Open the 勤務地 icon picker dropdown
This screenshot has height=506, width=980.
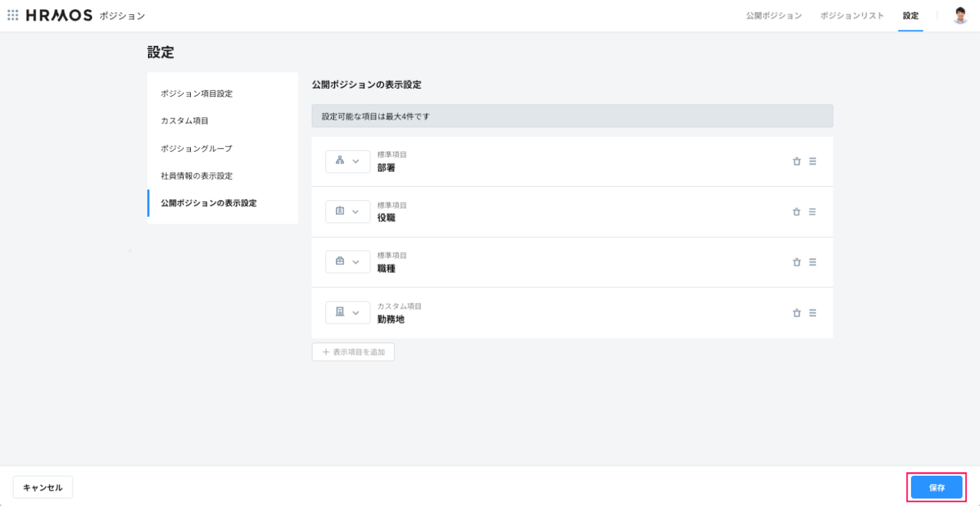coord(347,313)
